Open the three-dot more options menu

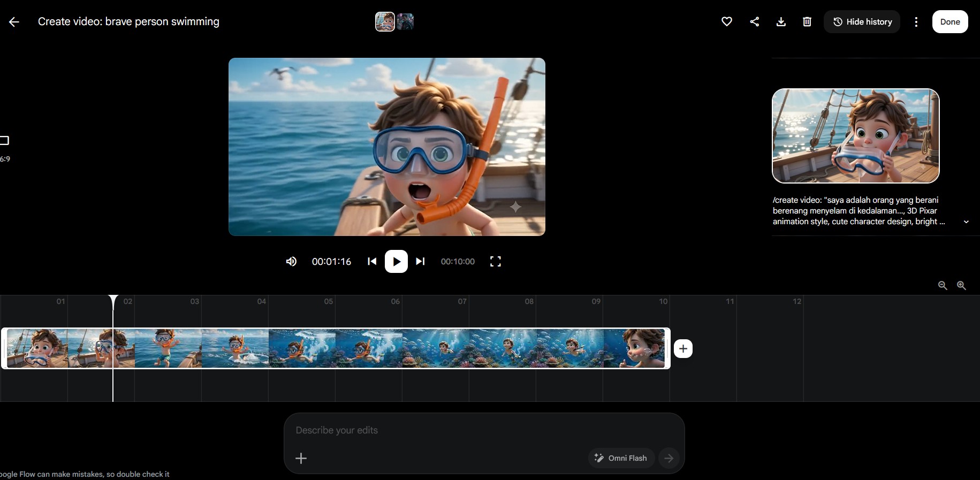[x=916, y=22]
